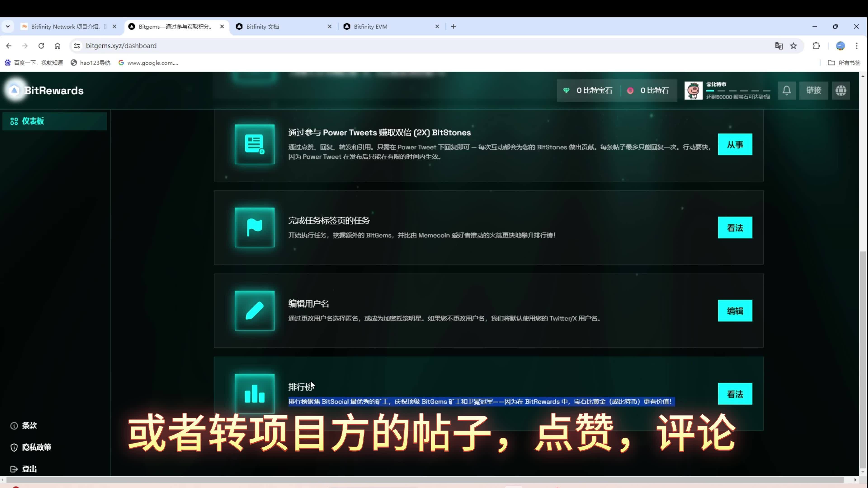
Task: Click the 完成任务标签页的任务 heading
Action: [x=329, y=220]
